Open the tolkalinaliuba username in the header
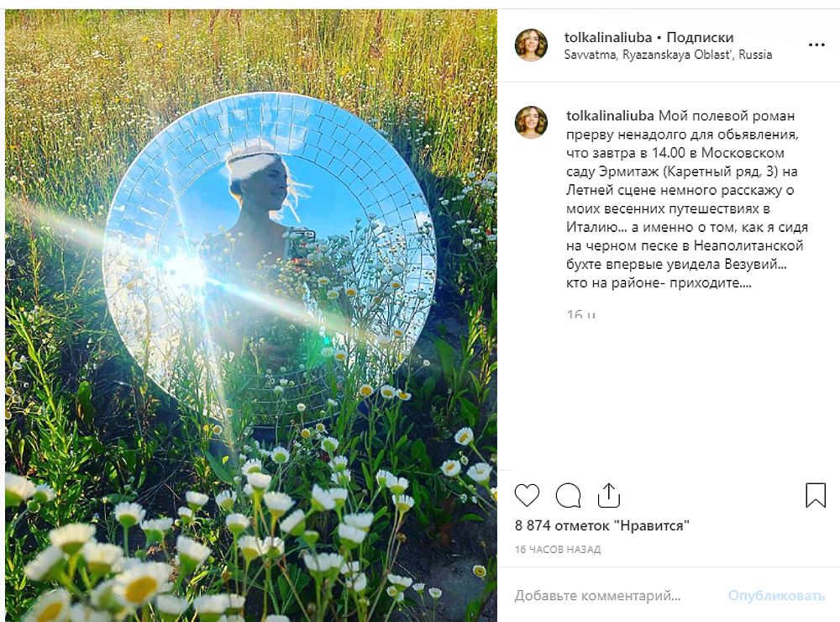Viewport: 840px width, 622px height. 607,38
